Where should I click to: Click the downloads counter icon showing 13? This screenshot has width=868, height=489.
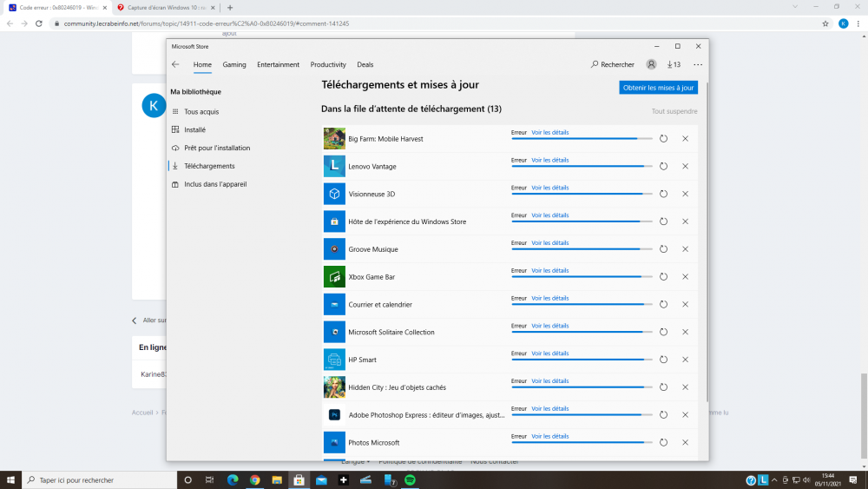tap(674, 64)
